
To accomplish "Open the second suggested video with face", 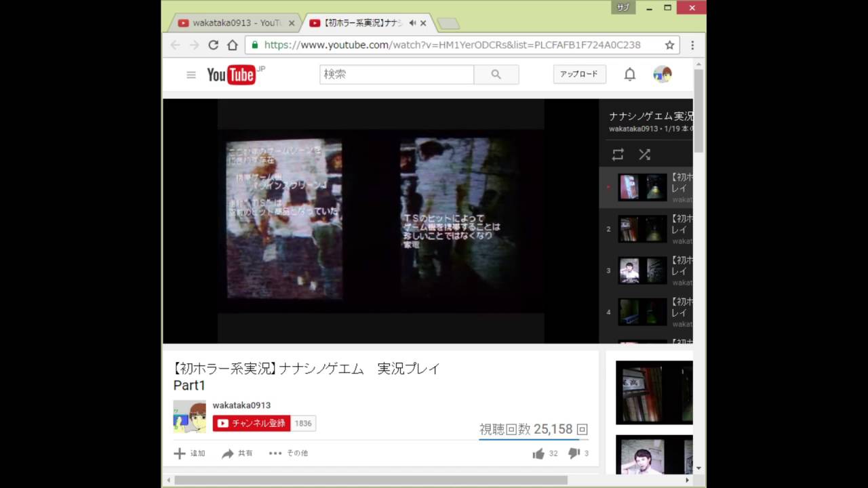I will pos(654,455).
